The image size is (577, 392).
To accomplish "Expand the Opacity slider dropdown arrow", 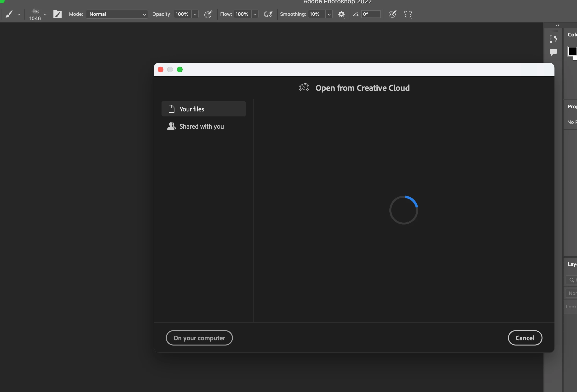I will click(195, 14).
